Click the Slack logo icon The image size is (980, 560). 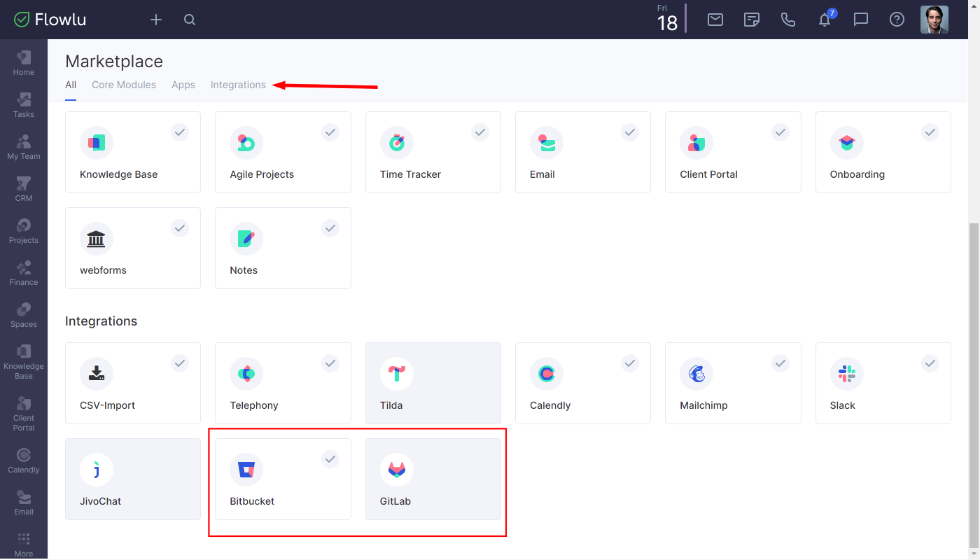[x=847, y=373]
